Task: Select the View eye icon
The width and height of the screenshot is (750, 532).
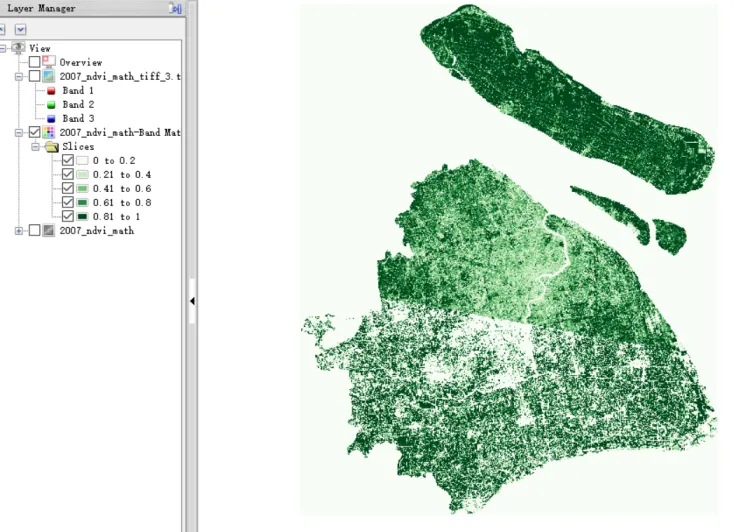Action: 19,48
